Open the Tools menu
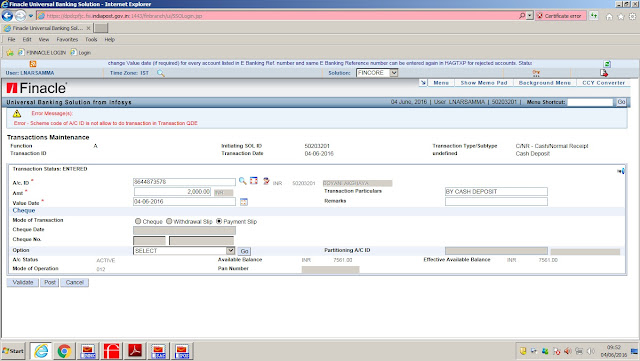 (91, 40)
